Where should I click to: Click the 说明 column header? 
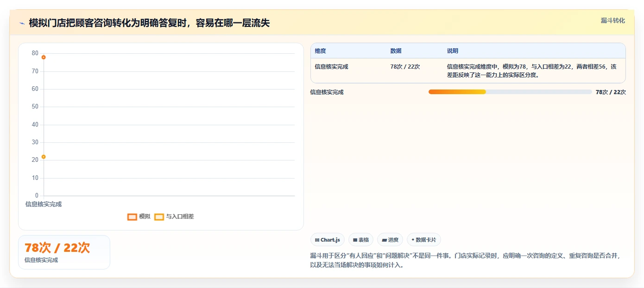[x=453, y=51]
